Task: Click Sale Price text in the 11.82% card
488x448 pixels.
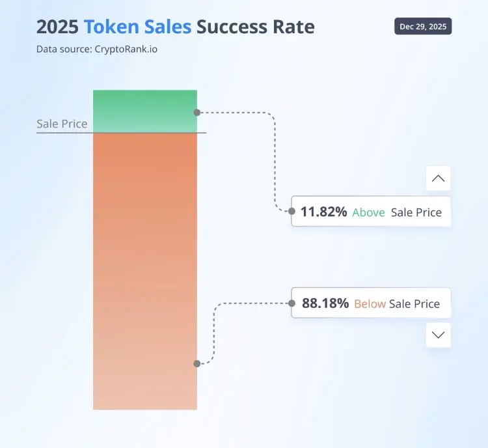Action: pos(416,212)
